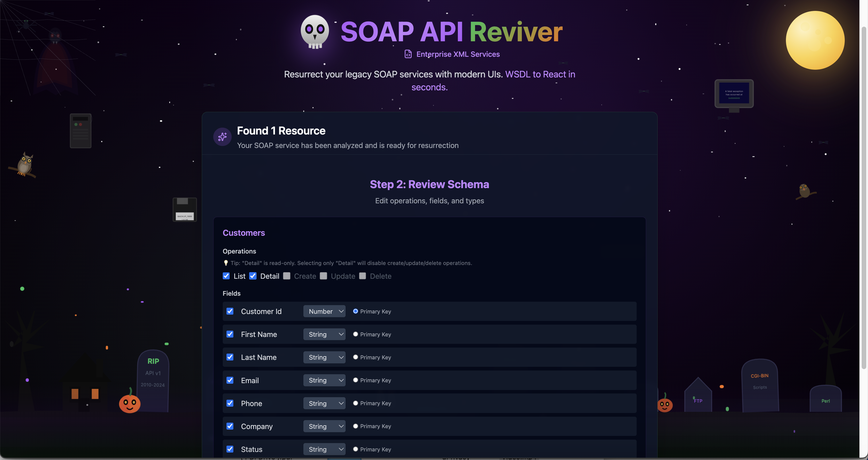Screen dimensions: 868x460
Task: Click the XML file icon beside Enterprise XML Services
Action: tap(408, 54)
